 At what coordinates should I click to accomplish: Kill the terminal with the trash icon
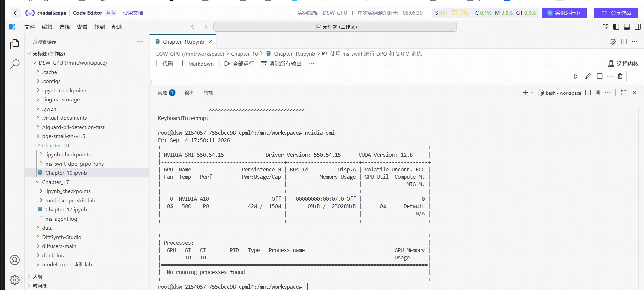point(598,93)
